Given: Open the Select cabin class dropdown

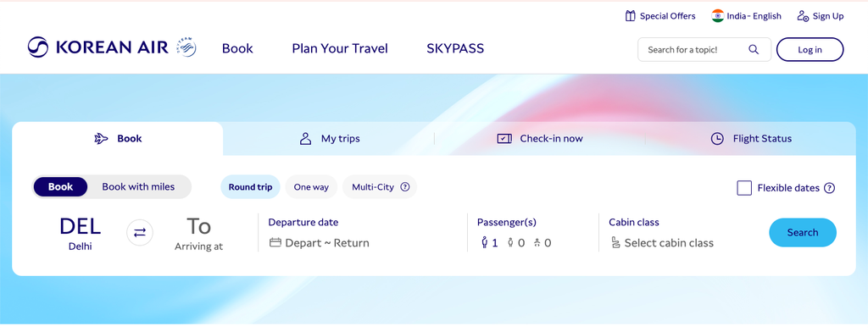Looking at the screenshot, I should point(662,243).
